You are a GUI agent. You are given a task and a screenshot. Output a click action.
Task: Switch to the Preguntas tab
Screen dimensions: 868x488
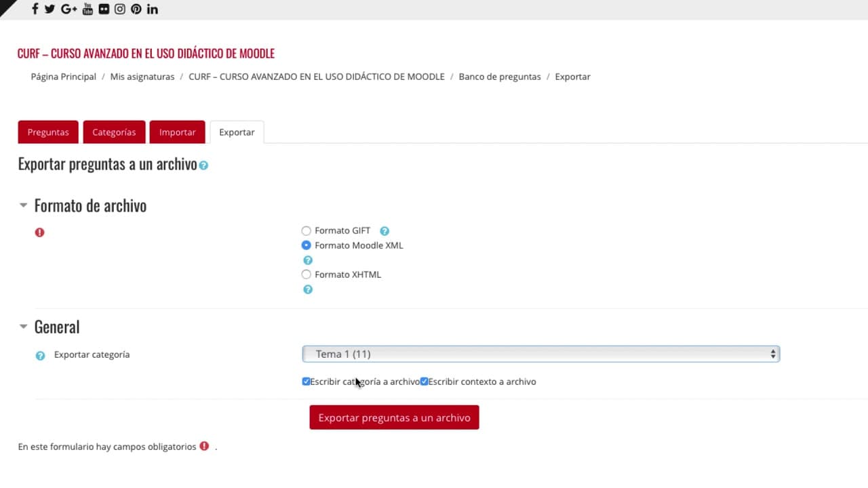48,132
